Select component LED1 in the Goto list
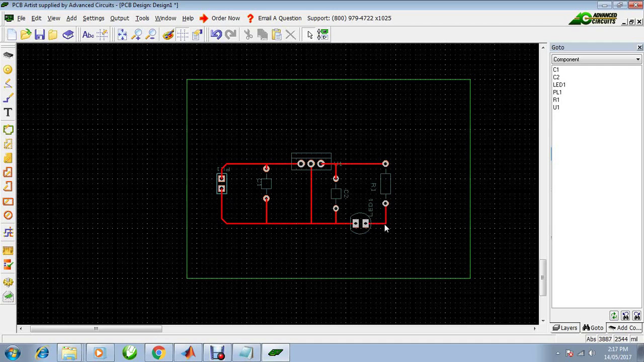Screen dimensions: 644x362 click(559, 84)
